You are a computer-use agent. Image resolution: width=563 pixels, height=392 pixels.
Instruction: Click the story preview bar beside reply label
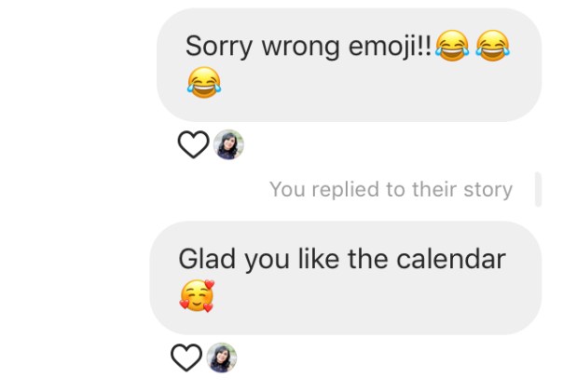(x=538, y=189)
